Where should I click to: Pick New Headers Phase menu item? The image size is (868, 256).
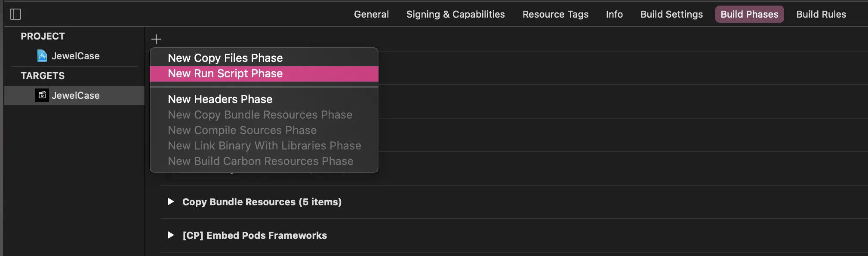(220, 99)
